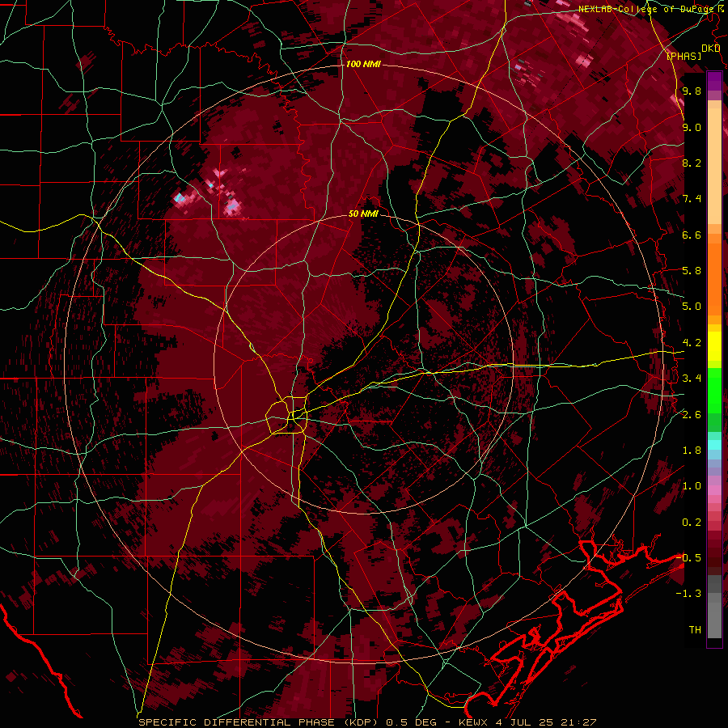
Task: Click the 7.4 legend value
Action: [x=692, y=199]
